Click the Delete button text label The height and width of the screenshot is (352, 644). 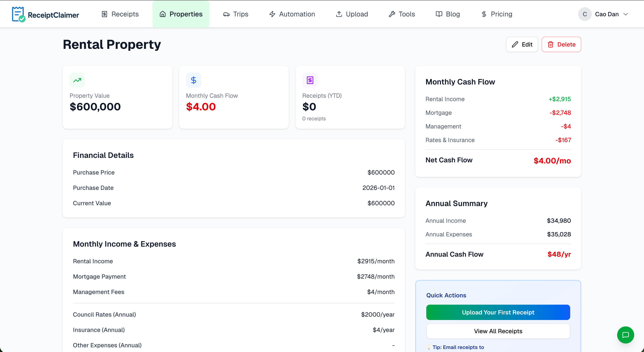click(566, 45)
